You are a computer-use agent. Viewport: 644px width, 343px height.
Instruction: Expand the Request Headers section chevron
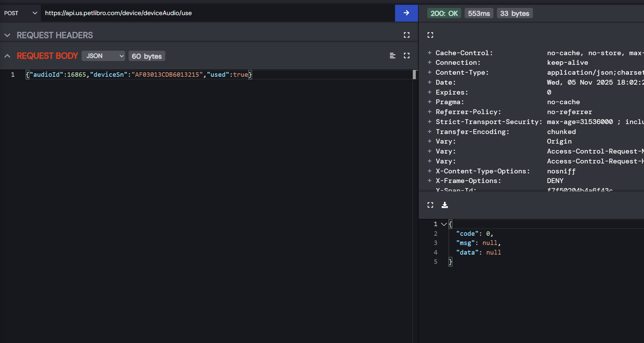[x=7, y=35]
